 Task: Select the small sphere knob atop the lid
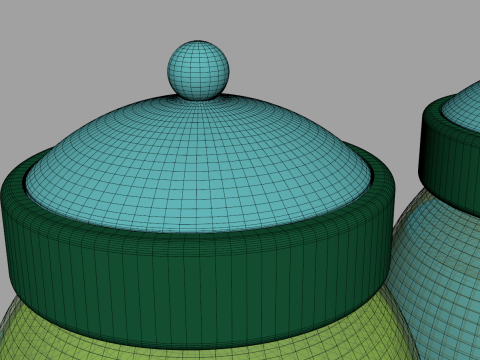(x=198, y=70)
